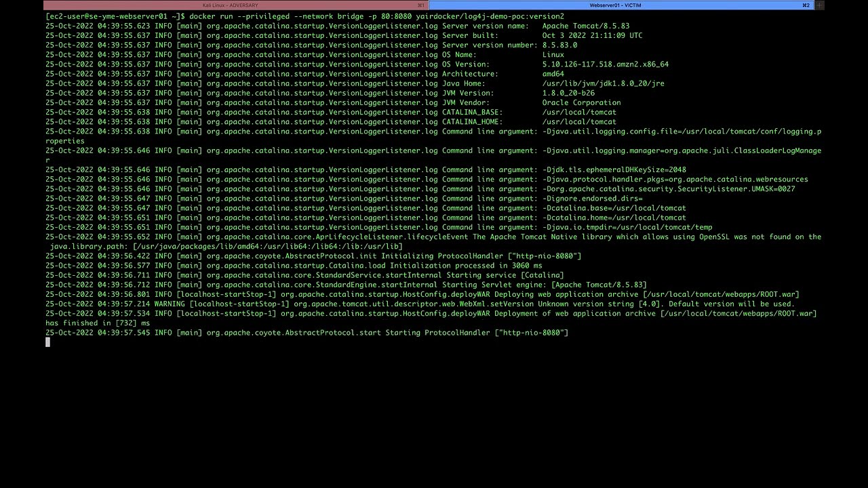Select -Djdk.tls.ephemeralDHKeySize=2048 argument
This screenshot has width=868, height=488.
click(x=614, y=169)
